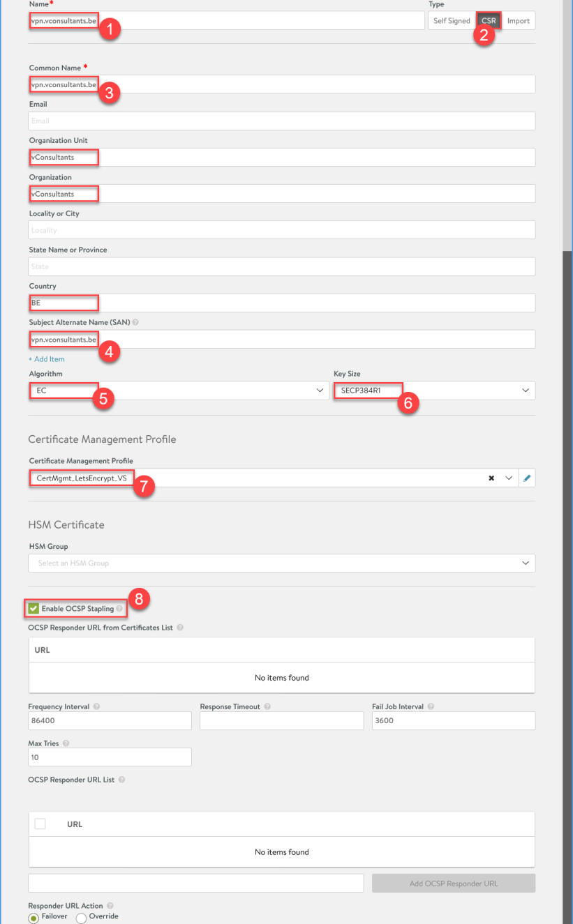The image size is (573, 924).
Task: Open the Key Size dropdown
Action: coord(434,391)
